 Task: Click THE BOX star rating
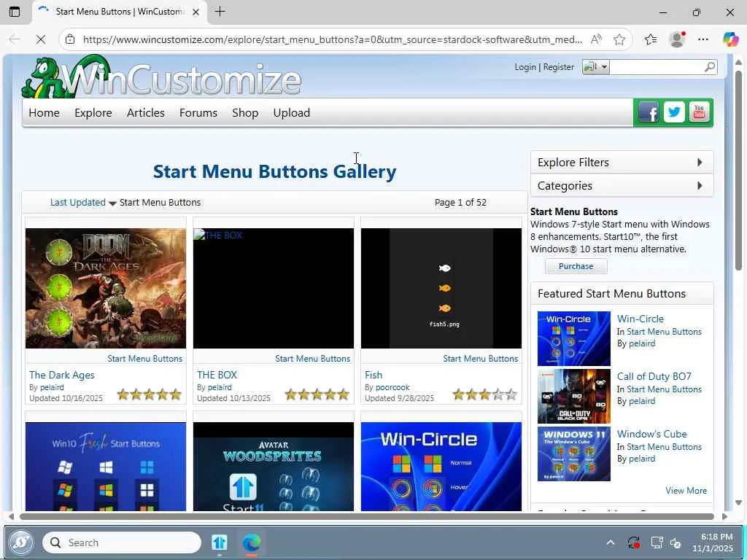coord(317,394)
